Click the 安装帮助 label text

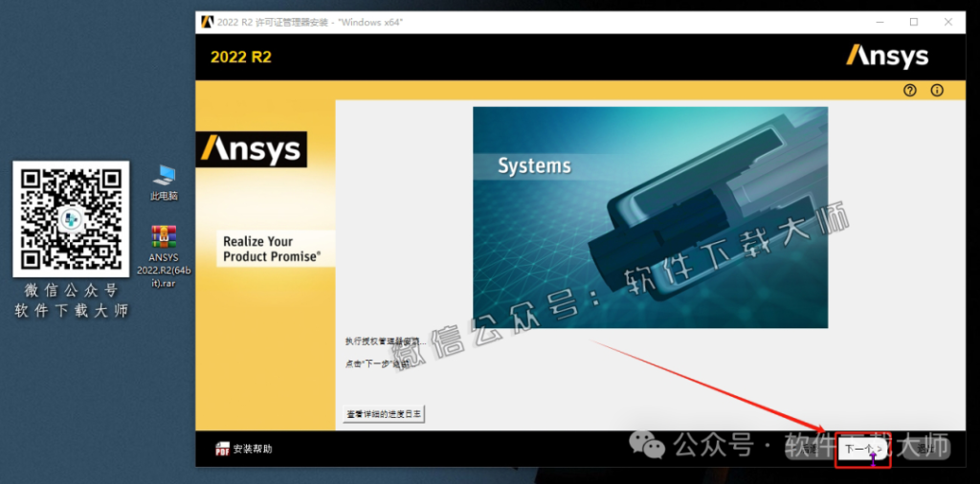pos(253,449)
